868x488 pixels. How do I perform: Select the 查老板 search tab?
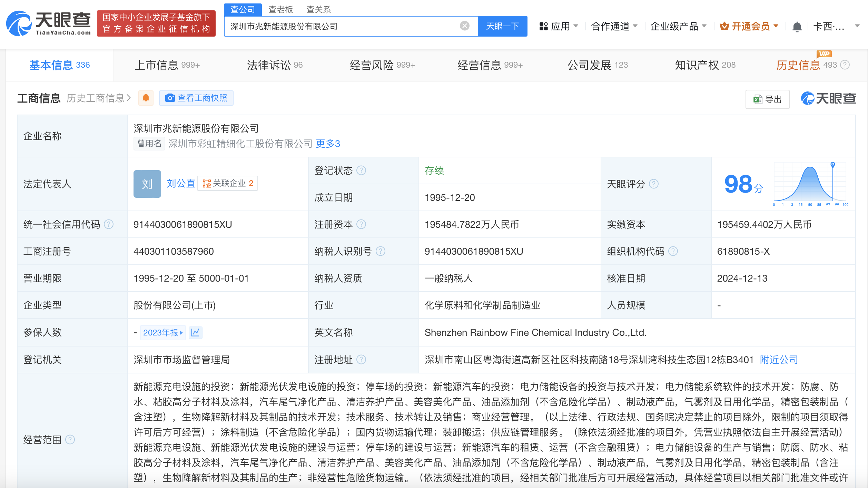[280, 9]
